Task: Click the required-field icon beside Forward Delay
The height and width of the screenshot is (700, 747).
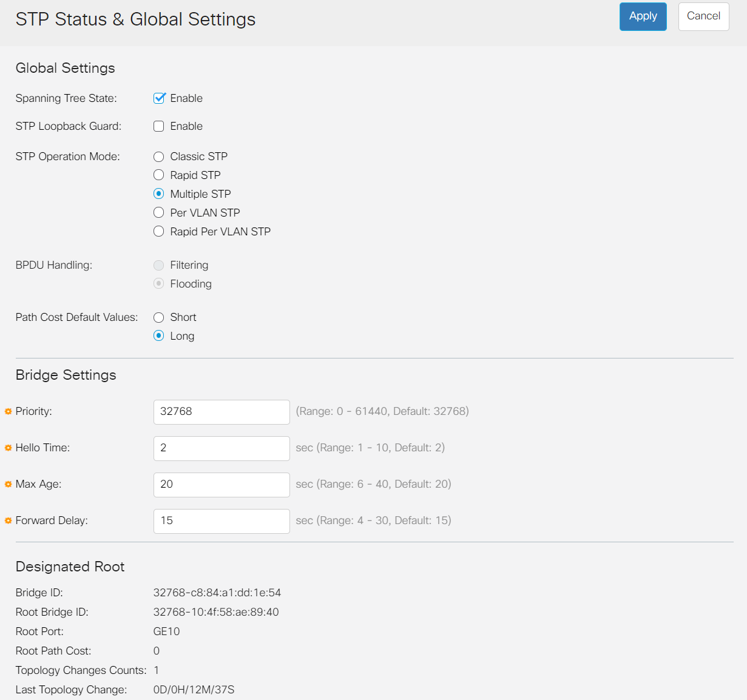Action: point(8,520)
